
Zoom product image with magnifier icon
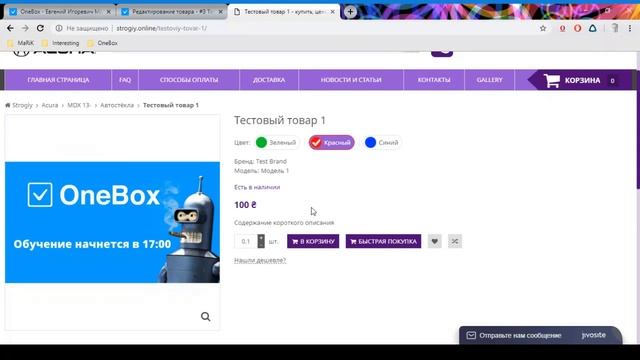pos(206,317)
